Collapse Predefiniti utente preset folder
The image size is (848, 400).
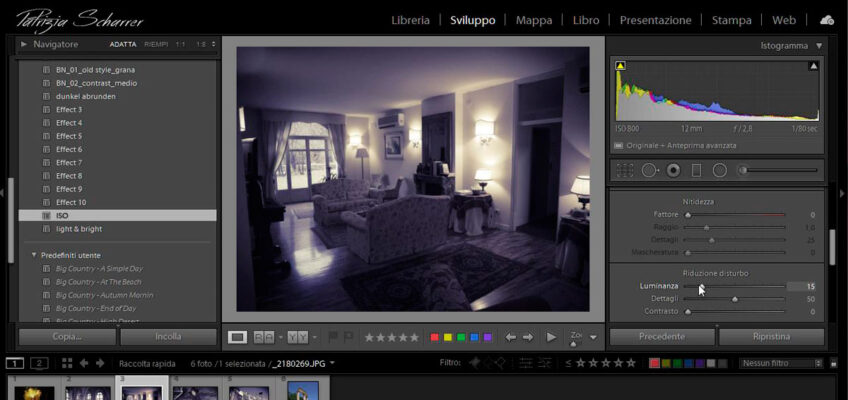click(x=34, y=255)
